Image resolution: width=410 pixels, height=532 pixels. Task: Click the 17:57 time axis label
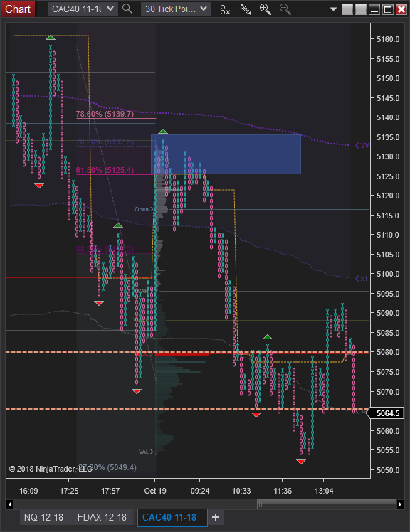pos(110,491)
